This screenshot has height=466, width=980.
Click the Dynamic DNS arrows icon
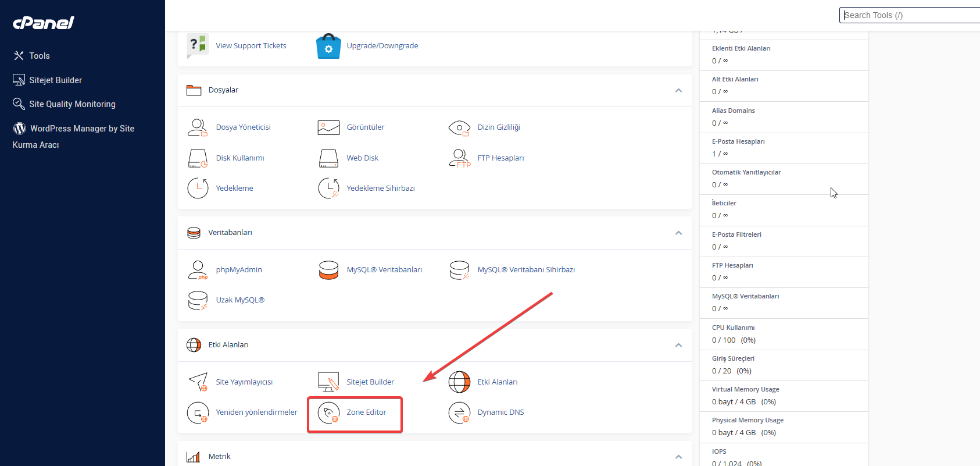point(459,412)
